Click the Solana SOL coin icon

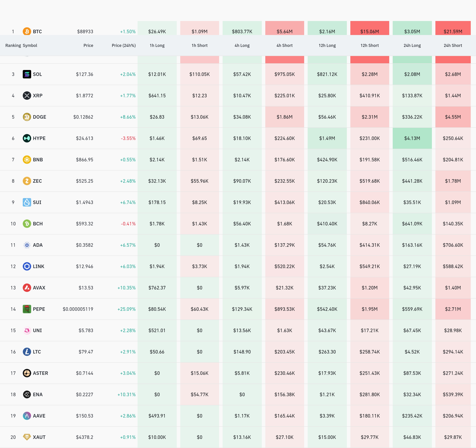[x=27, y=74]
